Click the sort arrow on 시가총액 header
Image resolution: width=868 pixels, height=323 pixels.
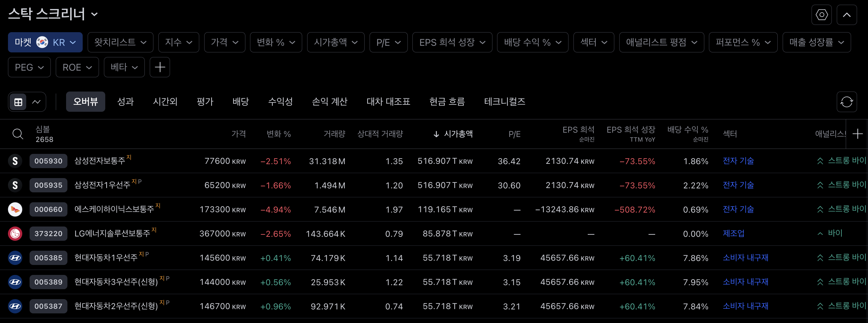(436, 134)
